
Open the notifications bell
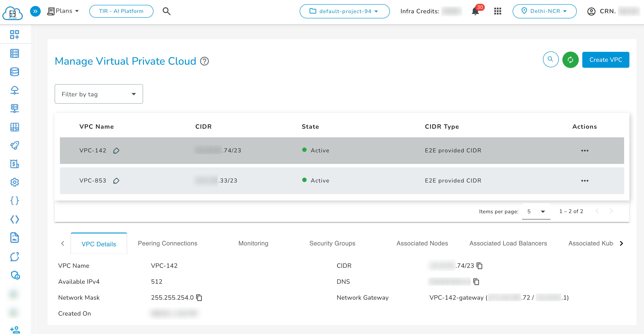pos(475,11)
